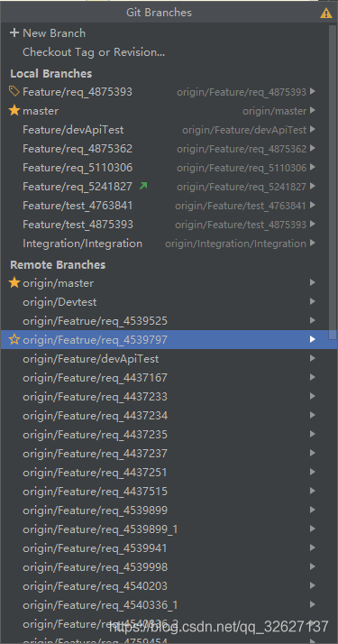Expand submenu arrow for local Feature/req_5241827
This screenshot has height=644, width=338.
tap(313, 186)
